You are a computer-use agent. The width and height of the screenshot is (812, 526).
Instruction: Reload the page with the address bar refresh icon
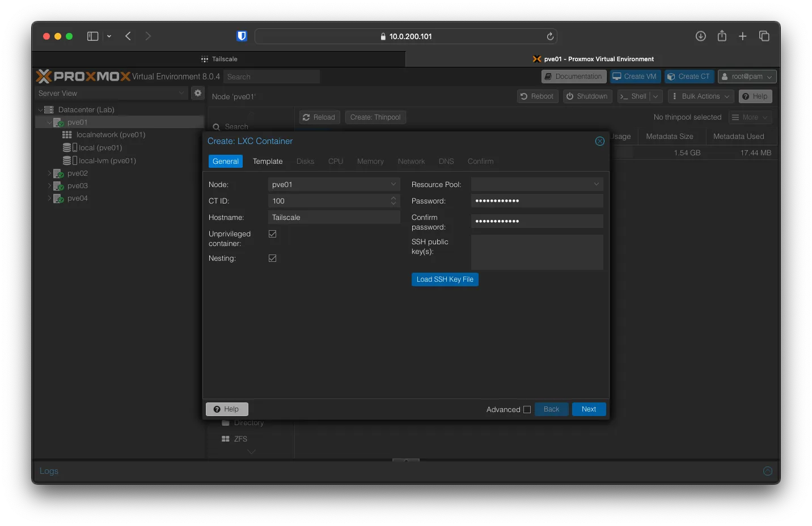pyautogui.click(x=550, y=36)
